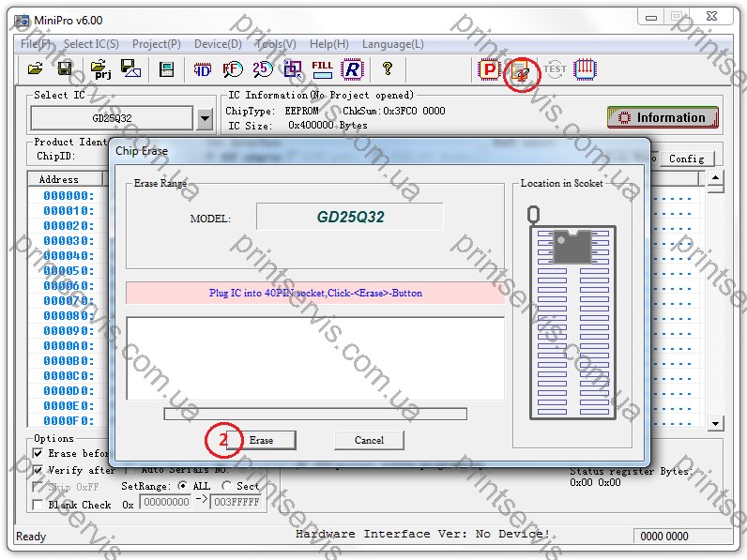Click address row 0000A0:
The image size is (747, 560).
pyautogui.click(x=69, y=346)
